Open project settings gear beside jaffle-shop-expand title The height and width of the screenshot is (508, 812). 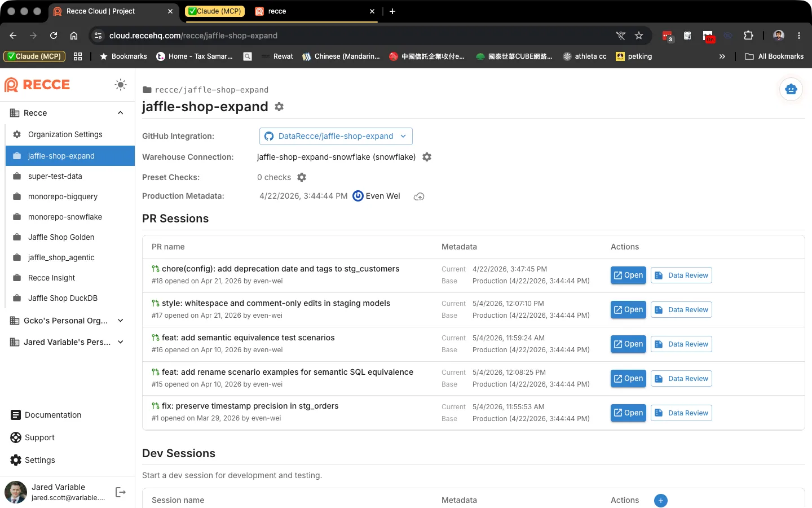coord(279,107)
